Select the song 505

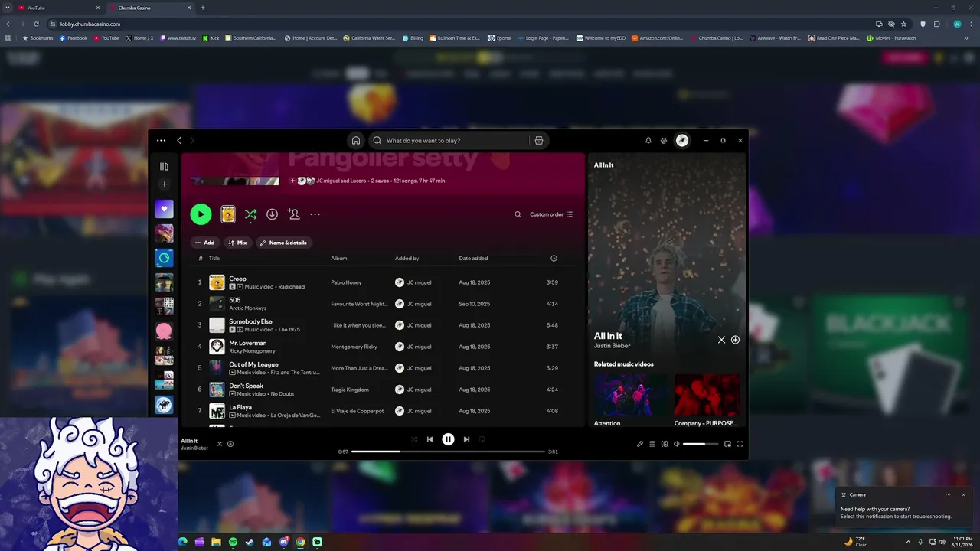[235, 300]
